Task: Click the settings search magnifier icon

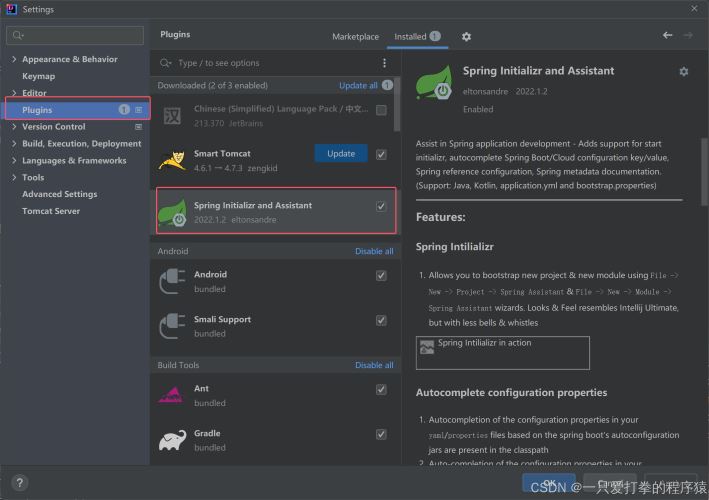Action: click(18, 35)
